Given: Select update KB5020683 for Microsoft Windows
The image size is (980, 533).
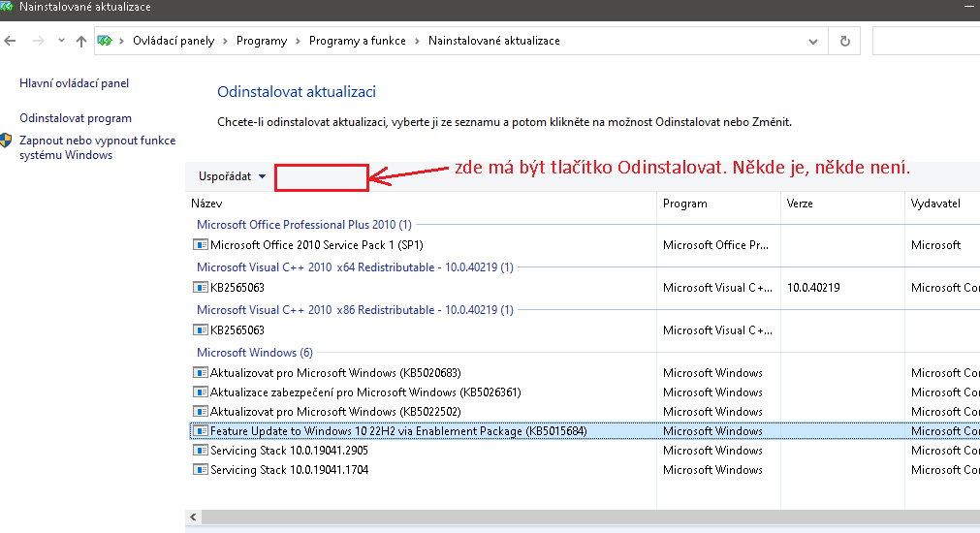Looking at the screenshot, I should 585,372.
